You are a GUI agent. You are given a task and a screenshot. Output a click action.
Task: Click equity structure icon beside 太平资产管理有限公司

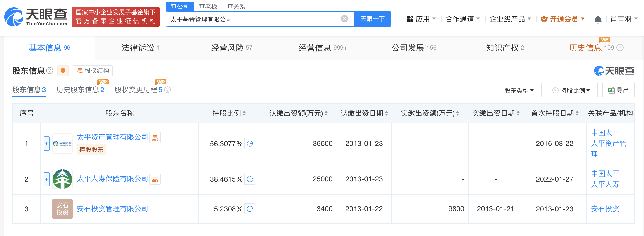155,138
